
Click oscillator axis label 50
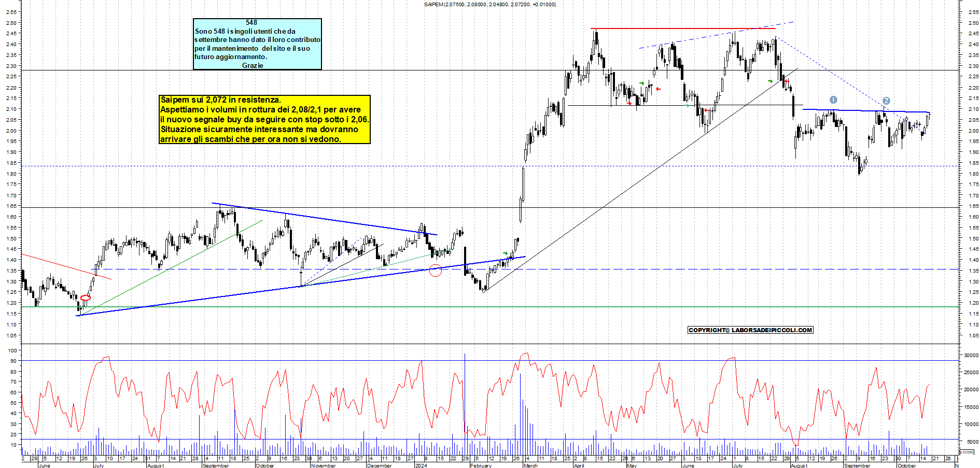pos(13,403)
